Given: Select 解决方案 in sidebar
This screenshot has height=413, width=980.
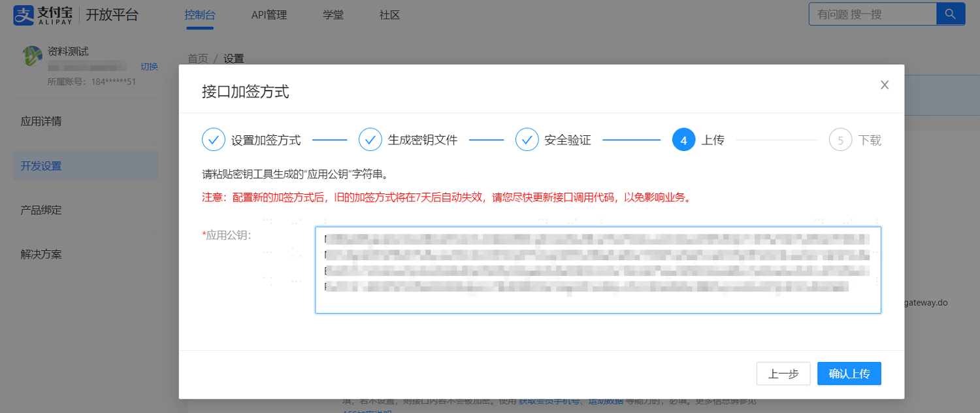Looking at the screenshot, I should (86, 254).
